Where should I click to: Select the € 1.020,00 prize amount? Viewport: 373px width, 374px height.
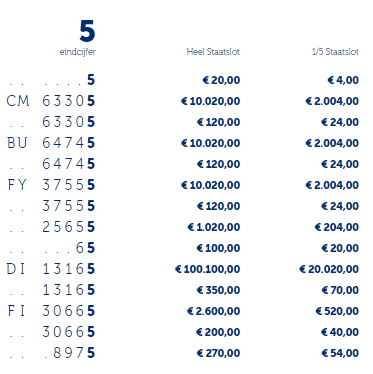(x=214, y=227)
